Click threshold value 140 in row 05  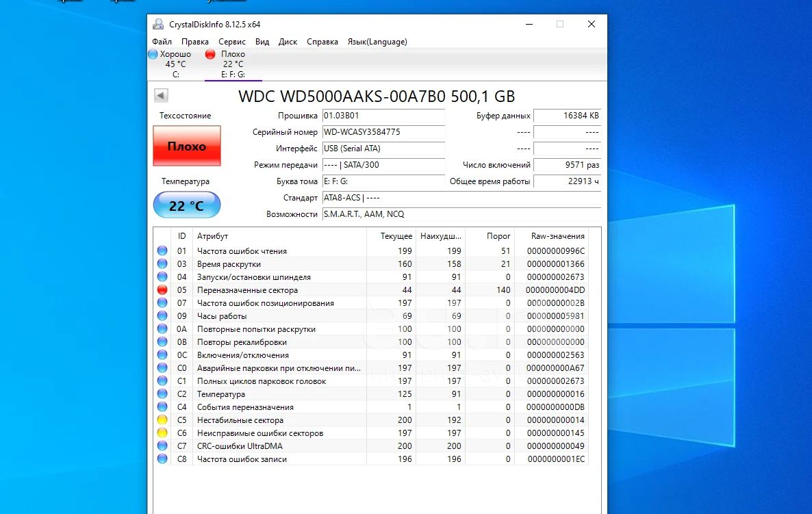click(503, 290)
